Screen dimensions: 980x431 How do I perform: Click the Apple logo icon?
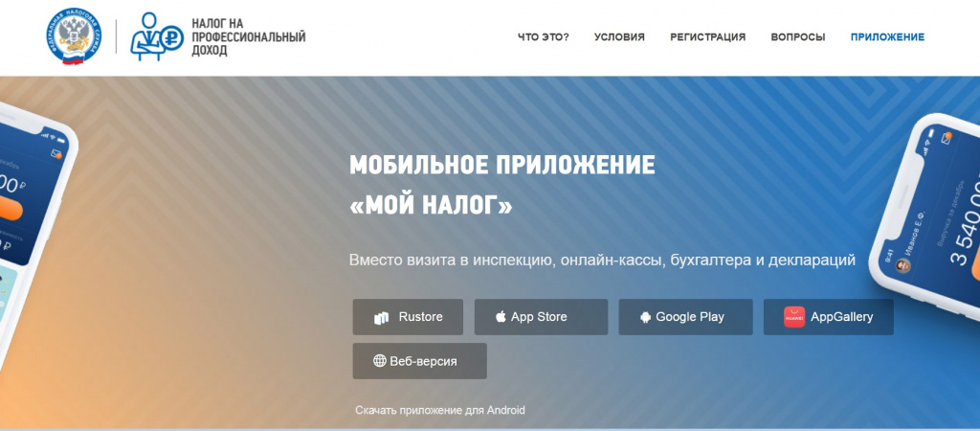501,317
